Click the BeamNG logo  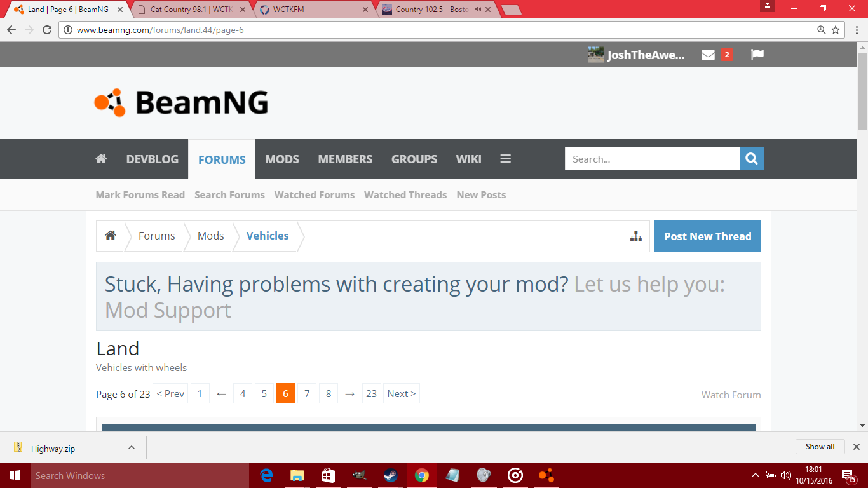click(181, 102)
